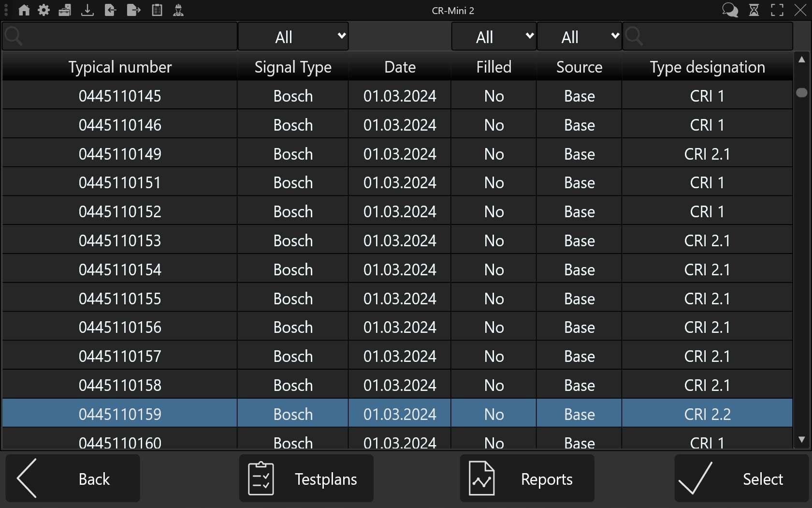Open the Source filter dropdown
This screenshot has height=508, width=812.
[579, 37]
